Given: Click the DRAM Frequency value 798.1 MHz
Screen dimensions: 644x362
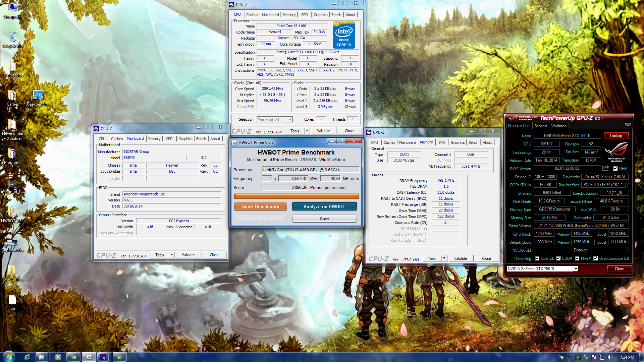Looking at the screenshot, I should [x=446, y=180].
